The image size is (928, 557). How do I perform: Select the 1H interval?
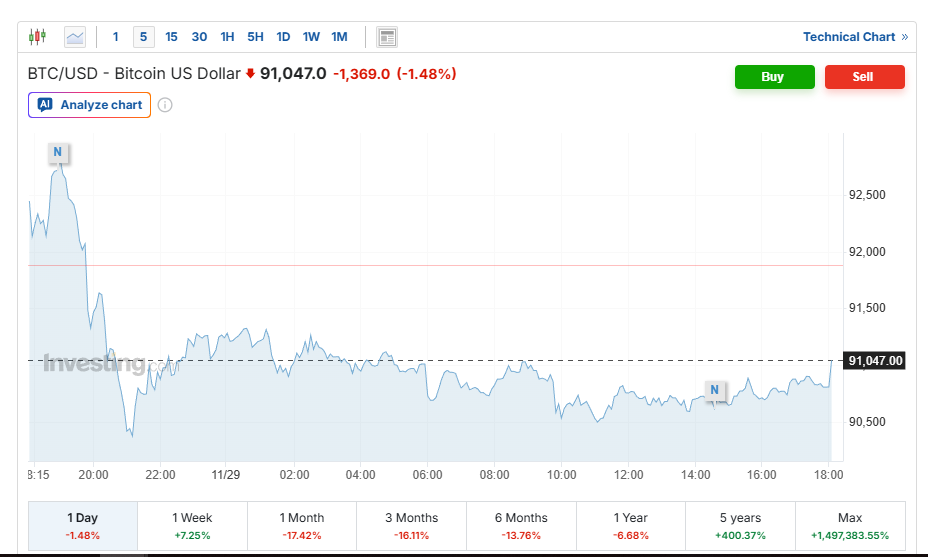[x=227, y=37]
